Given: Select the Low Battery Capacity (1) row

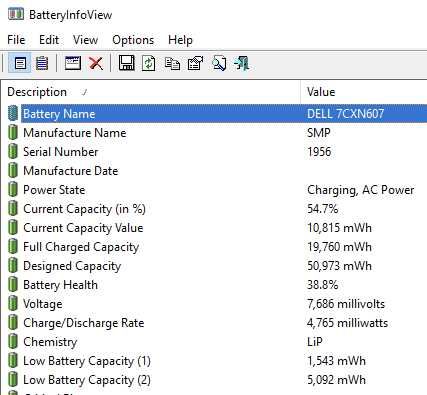Looking at the screenshot, I should click(213, 361).
